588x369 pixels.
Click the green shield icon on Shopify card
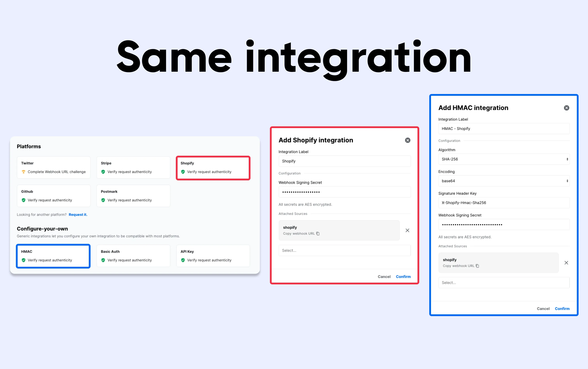click(183, 172)
